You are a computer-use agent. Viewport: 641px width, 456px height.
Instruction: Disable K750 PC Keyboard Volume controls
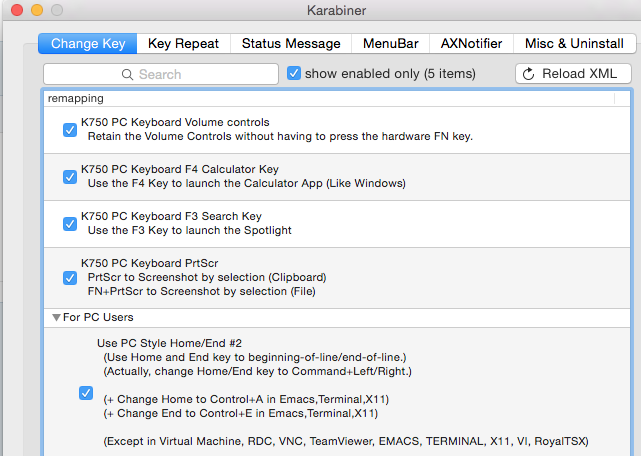[x=70, y=130]
